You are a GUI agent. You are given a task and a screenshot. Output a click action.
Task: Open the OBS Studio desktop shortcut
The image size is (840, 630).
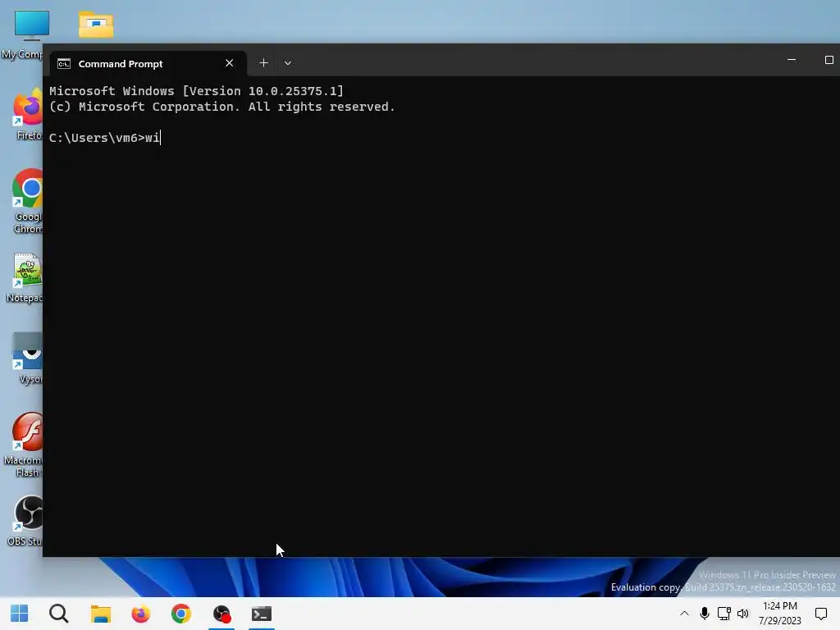tap(25, 521)
